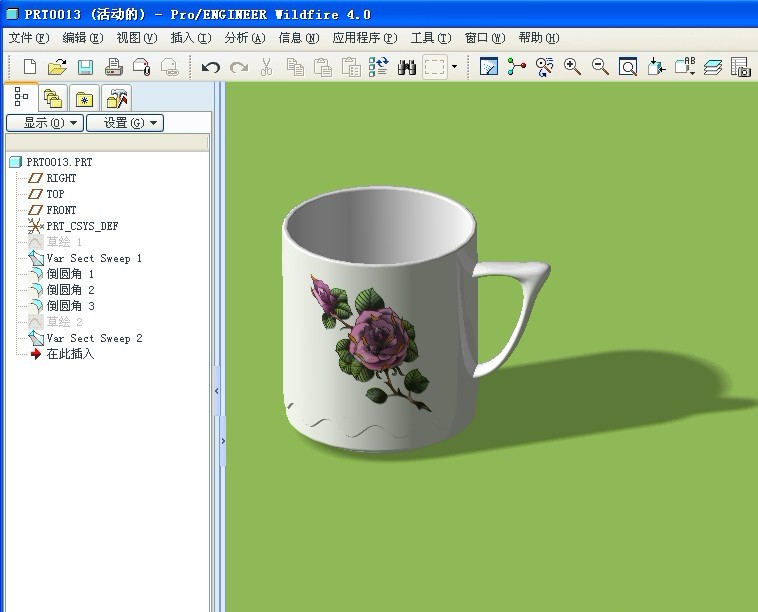Open the 帮助(H) menu

tap(539, 38)
